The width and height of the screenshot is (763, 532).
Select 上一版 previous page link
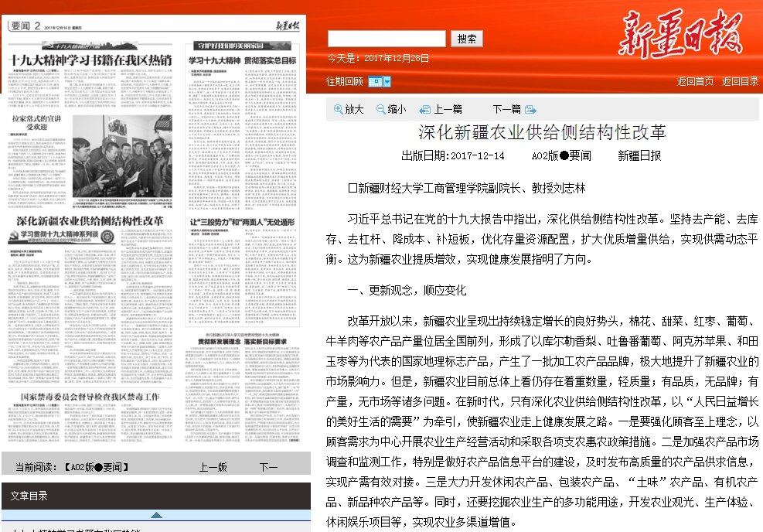click(213, 467)
